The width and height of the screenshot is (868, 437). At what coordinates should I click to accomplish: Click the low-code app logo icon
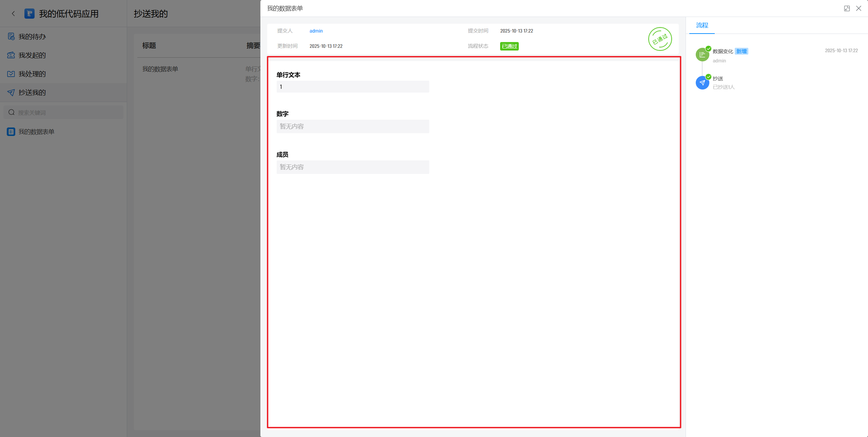click(29, 14)
